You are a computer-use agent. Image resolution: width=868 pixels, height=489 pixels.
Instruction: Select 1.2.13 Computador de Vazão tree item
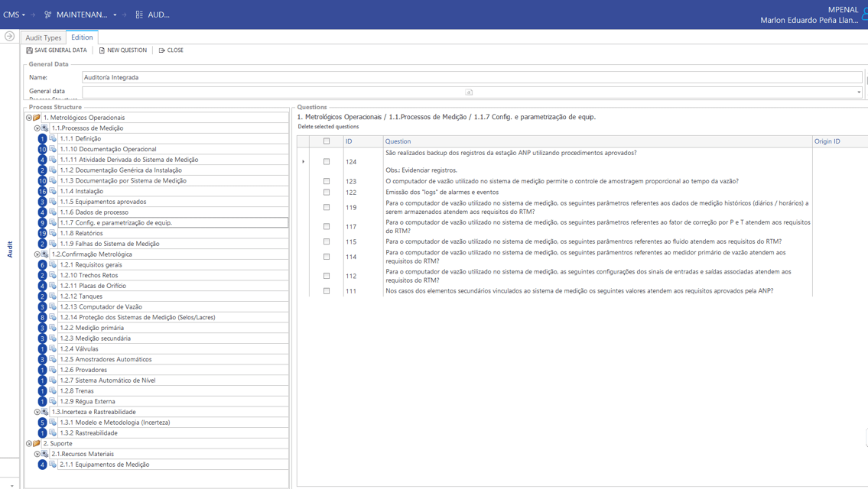click(x=101, y=307)
